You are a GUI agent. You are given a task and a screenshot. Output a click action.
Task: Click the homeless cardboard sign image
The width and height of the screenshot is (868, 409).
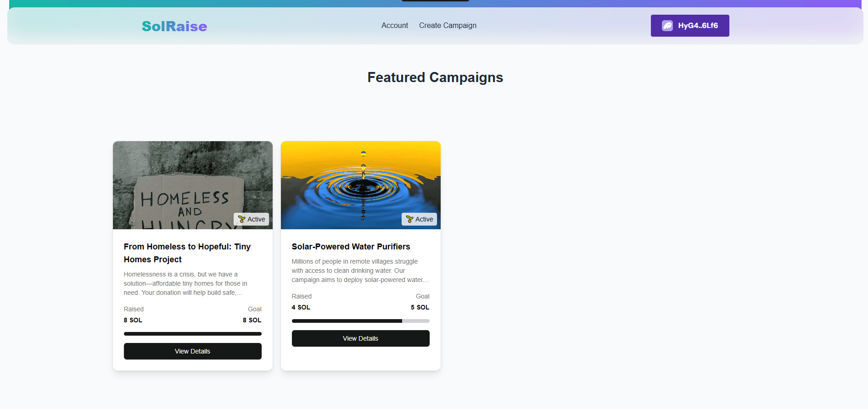point(193,185)
